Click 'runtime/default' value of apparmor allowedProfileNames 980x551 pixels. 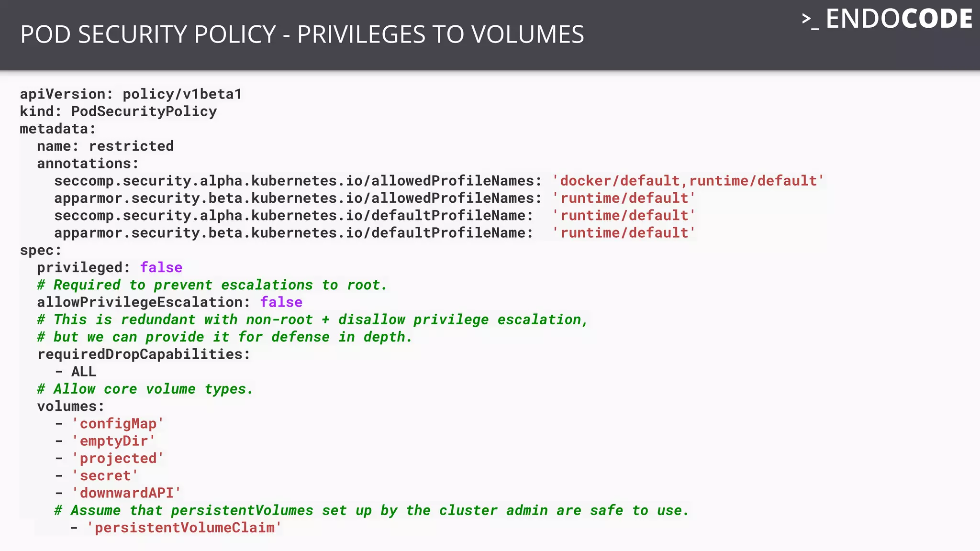coord(624,198)
